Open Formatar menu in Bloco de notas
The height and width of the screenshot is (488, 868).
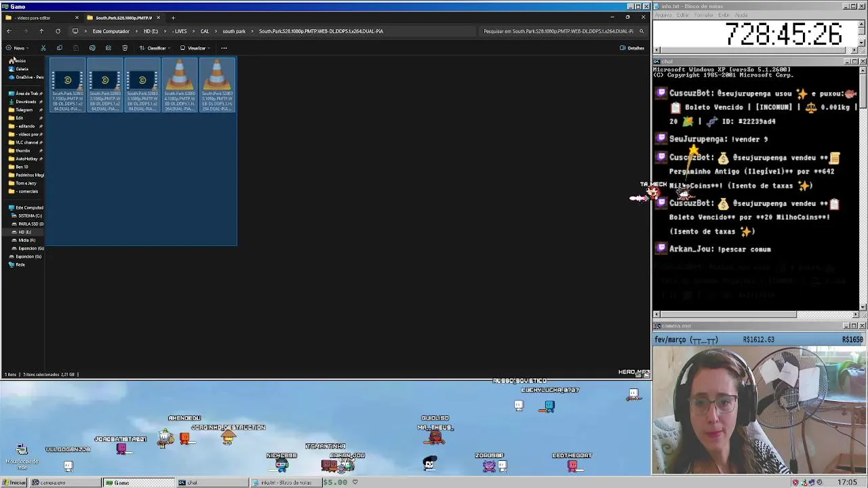click(x=704, y=15)
